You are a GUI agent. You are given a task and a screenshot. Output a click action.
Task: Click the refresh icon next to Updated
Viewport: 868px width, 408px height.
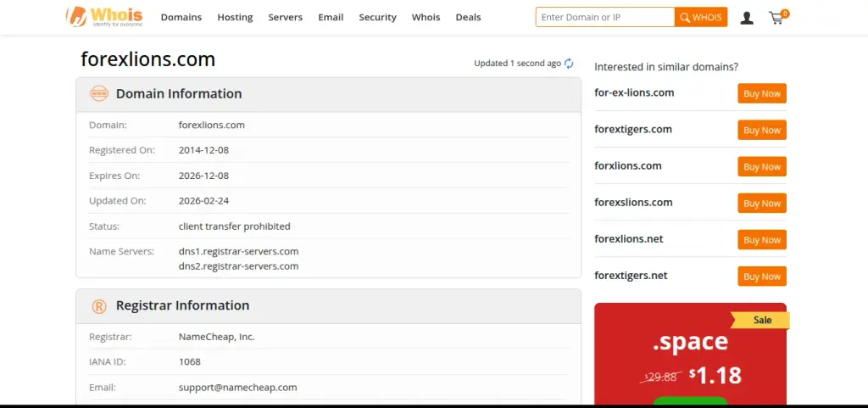pos(569,64)
